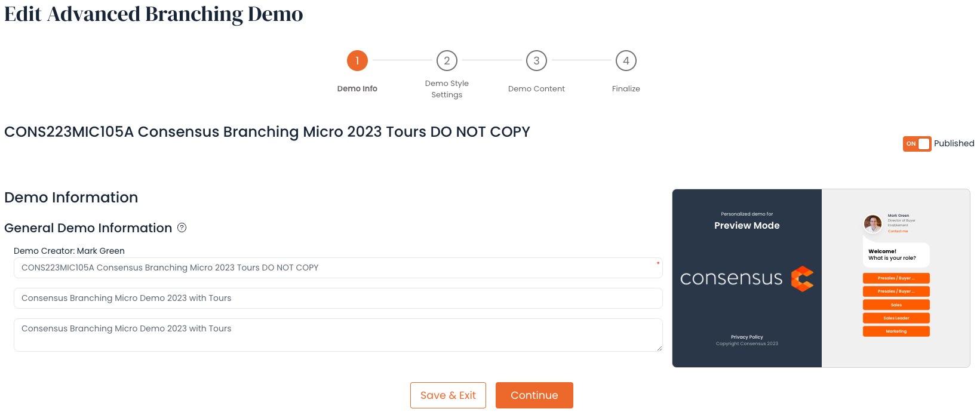The image size is (980, 418).
Task: Click the Consensus logo in preview
Action: [746, 278]
